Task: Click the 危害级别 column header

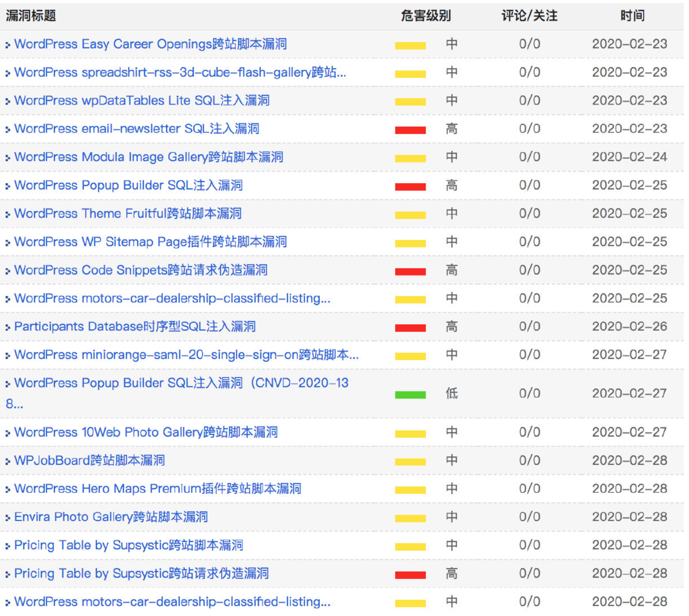Action: click(426, 16)
